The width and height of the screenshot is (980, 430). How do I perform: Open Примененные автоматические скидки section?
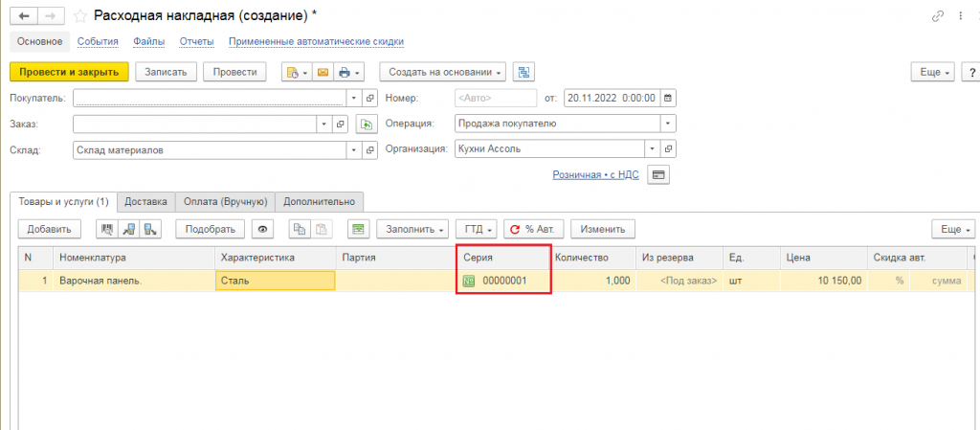[316, 42]
